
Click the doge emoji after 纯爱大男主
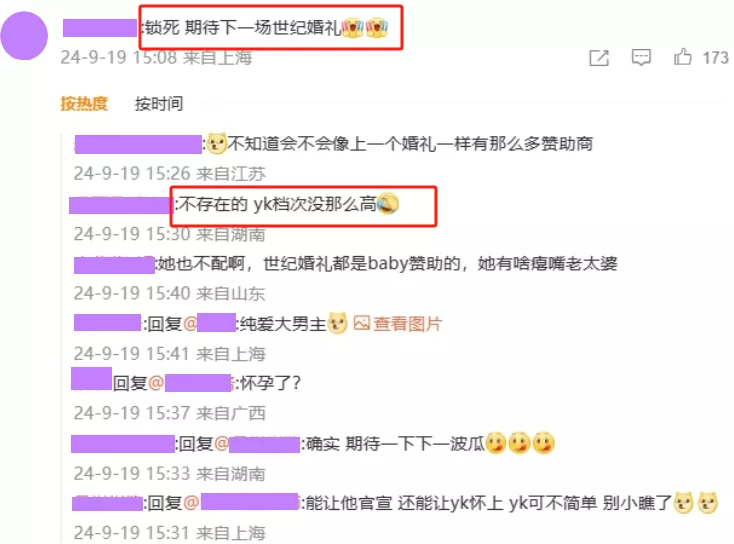click(337, 323)
